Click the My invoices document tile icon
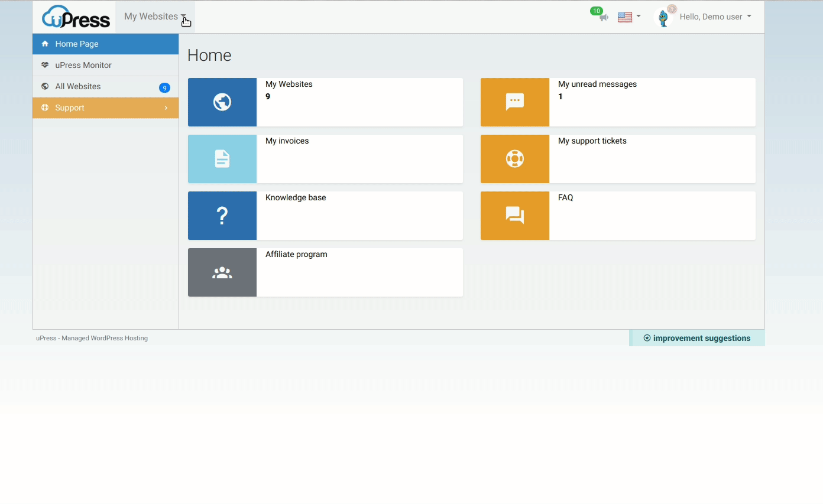823x504 pixels. pos(222,159)
